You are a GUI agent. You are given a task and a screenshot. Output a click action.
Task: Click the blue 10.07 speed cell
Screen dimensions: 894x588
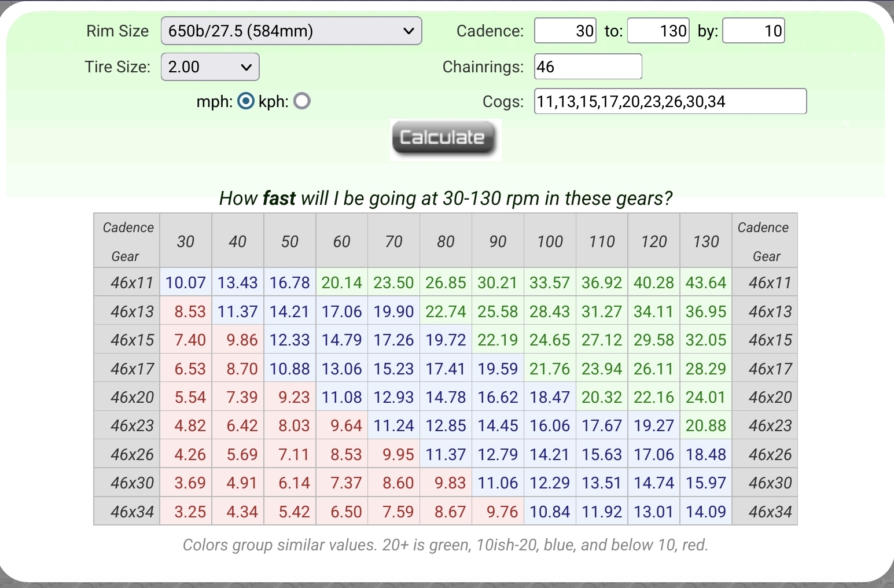coord(186,282)
